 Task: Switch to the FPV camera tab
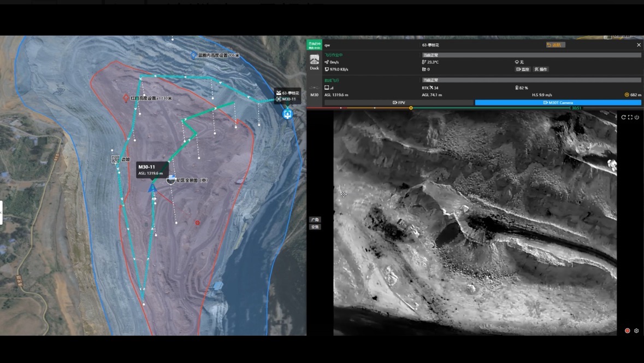399,102
